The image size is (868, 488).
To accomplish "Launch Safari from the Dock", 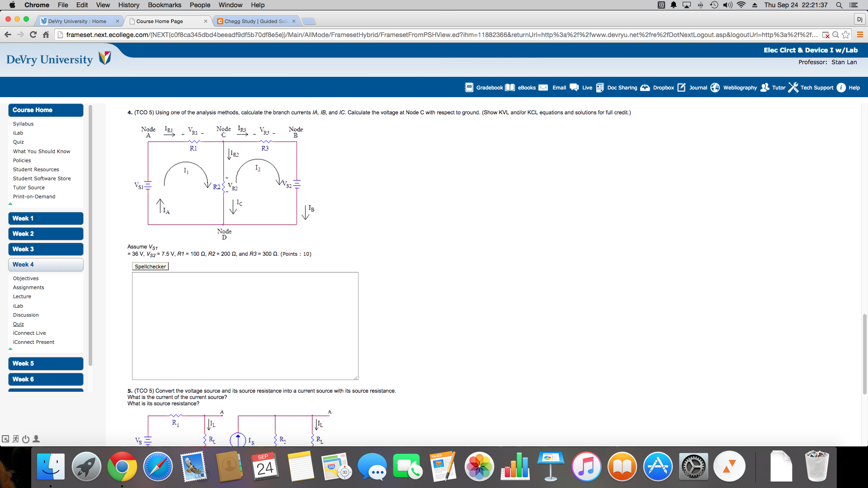I will point(158,466).
